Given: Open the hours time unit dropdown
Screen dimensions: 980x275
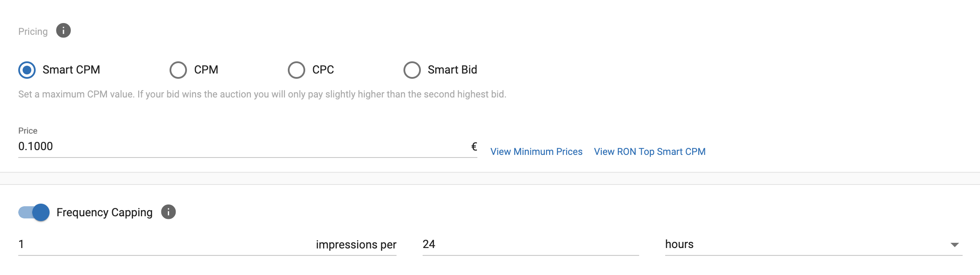Looking at the screenshot, I should pos(809,244).
